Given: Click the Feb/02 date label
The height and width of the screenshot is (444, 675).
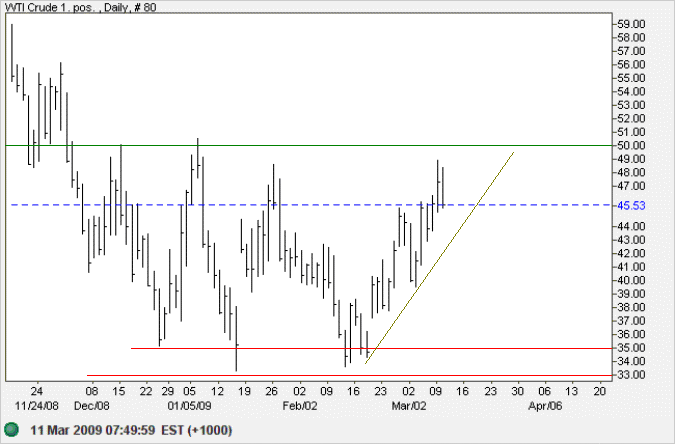Looking at the screenshot, I should 300,406.
